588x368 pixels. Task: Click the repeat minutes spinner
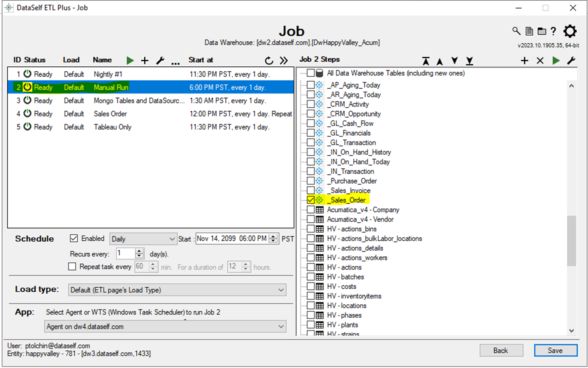click(153, 266)
